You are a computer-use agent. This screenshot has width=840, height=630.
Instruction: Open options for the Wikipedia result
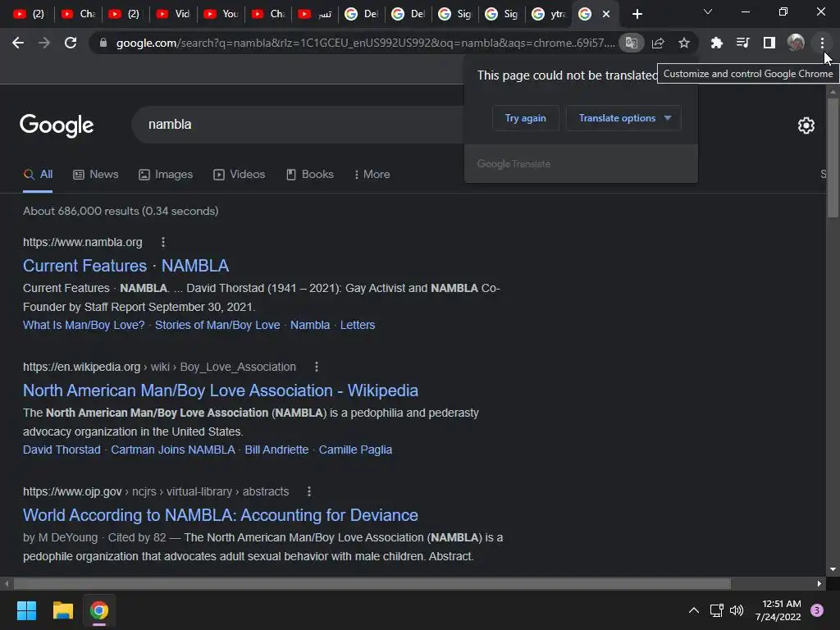tap(317, 367)
